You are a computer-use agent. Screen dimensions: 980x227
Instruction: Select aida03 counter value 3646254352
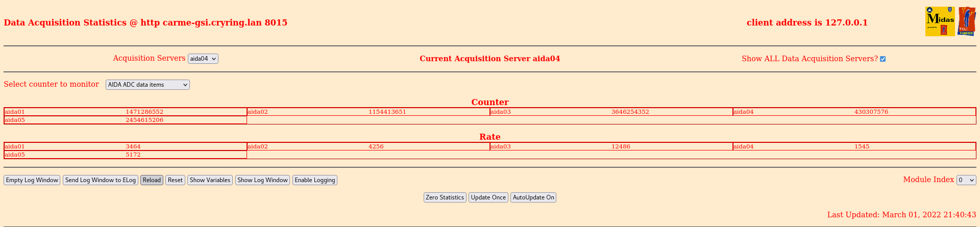630,112
